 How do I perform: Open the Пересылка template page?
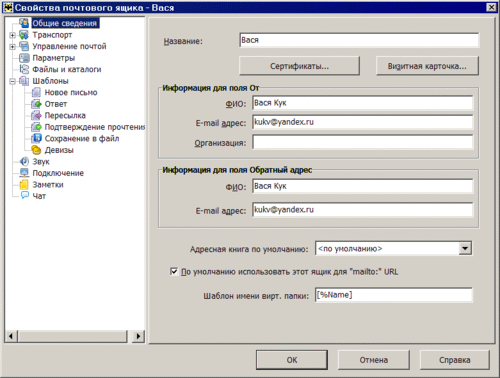tap(65, 115)
